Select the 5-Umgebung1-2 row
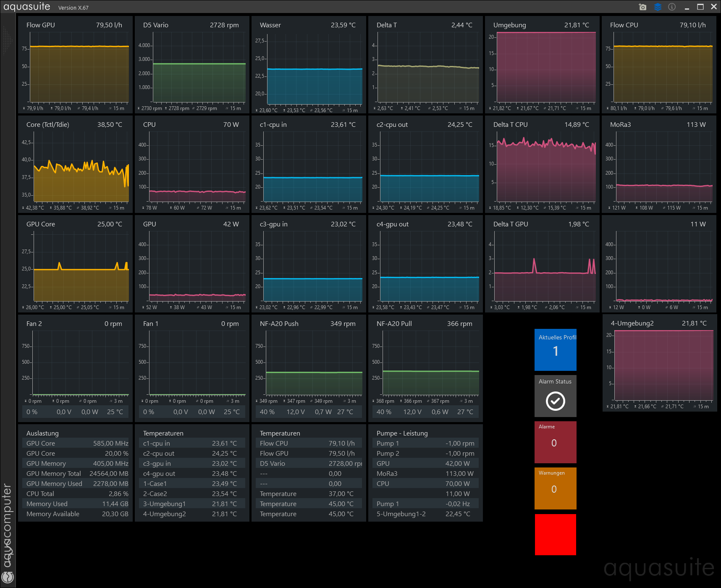This screenshot has width=721, height=588. 425,514
